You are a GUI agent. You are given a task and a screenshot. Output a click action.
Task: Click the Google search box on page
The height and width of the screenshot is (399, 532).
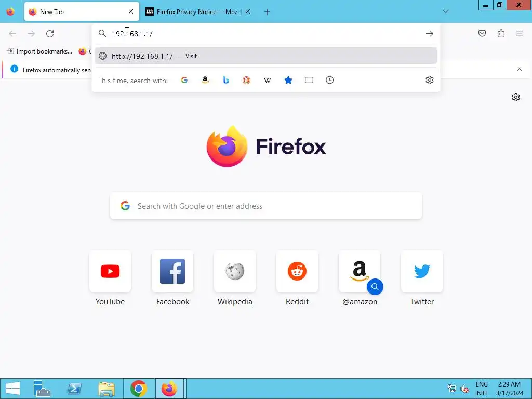(266, 206)
